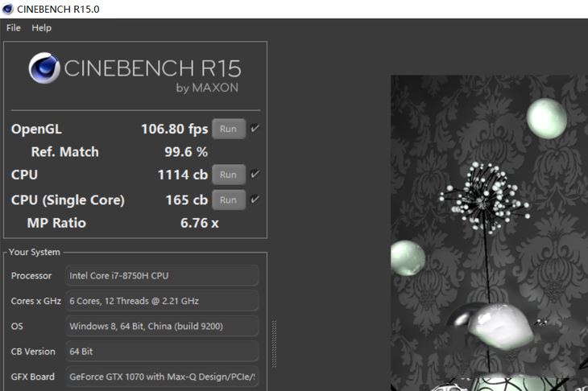Click the GFX Board label
The height and width of the screenshot is (391, 588).
pyautogui.click(x=33, y=377)
